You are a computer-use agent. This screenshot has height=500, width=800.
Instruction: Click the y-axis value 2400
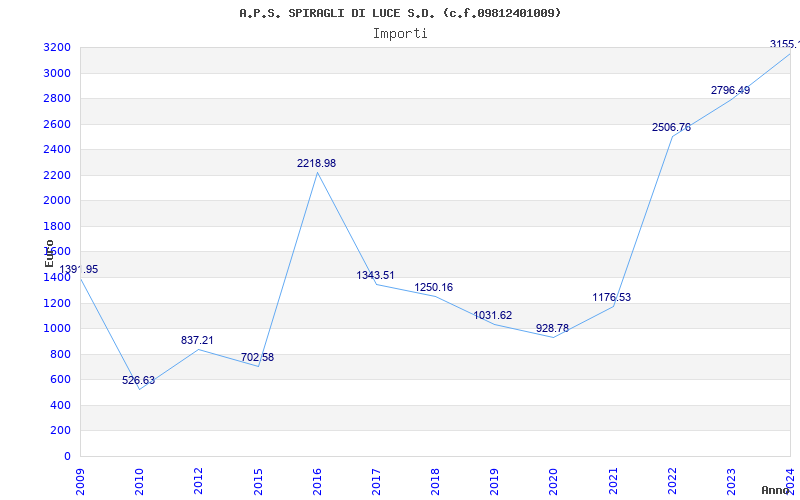point(57,150)
